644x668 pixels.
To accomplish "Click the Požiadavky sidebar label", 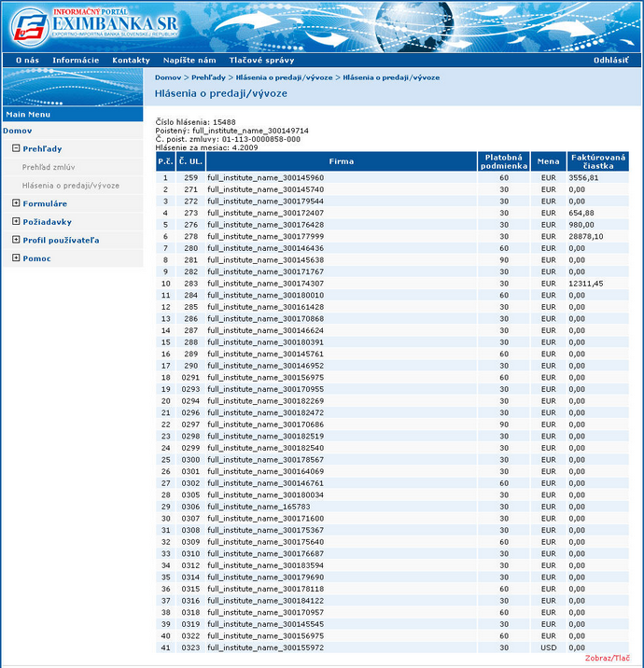I will pyautogui.click(x=47, y=222).
